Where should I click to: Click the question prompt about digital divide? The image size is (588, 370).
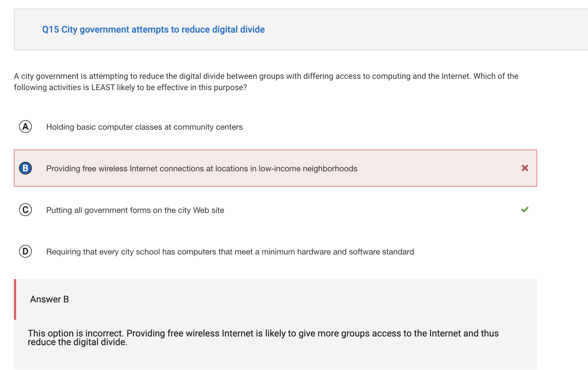(x=266, y=82)
